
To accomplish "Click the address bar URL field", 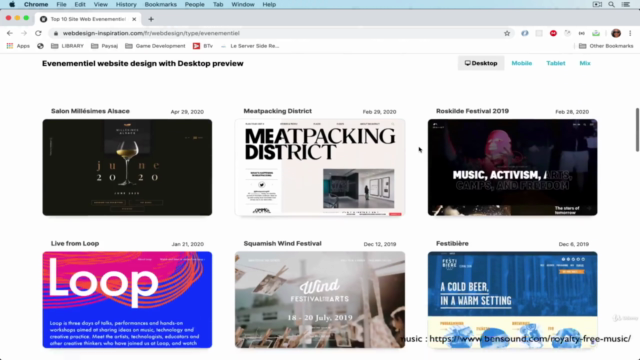I will tap(282, 33).
